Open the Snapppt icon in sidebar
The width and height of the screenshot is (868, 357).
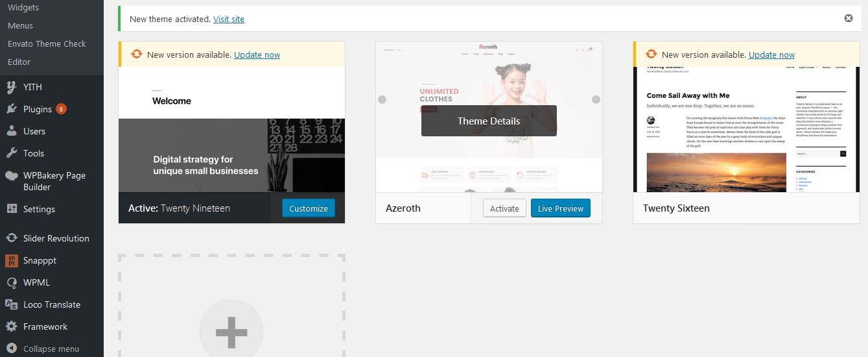coord(12,260)
